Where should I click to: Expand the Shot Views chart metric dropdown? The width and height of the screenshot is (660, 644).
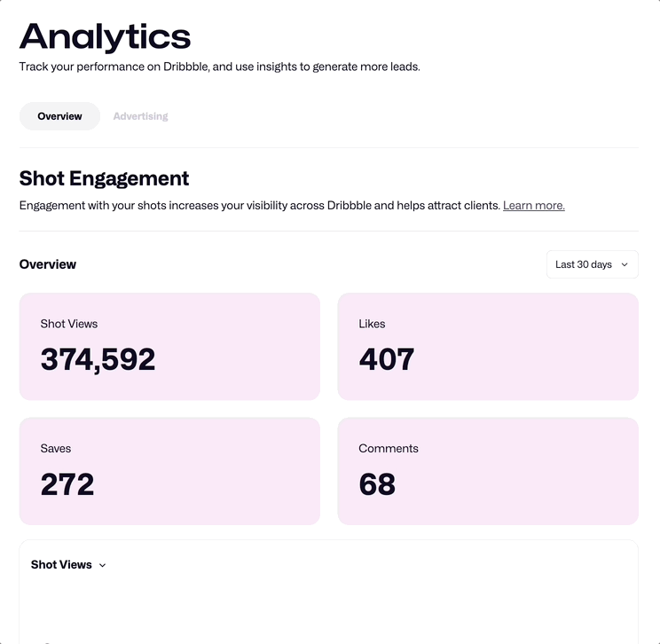pyautogui.click(x=67, y=565)
